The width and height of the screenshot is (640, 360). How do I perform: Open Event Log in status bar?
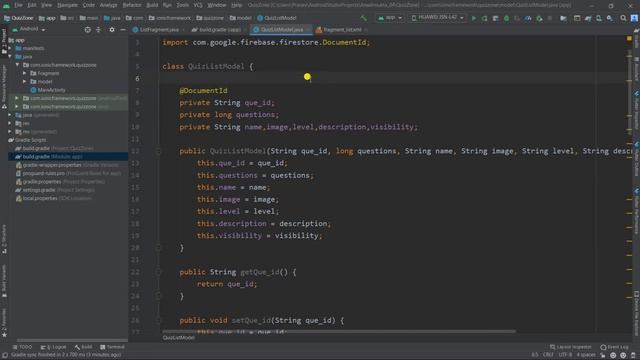click(614, 347)
